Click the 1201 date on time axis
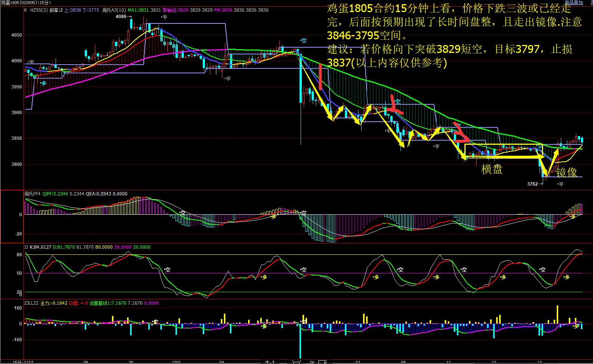The height and width of the screenshot is (364, 593). (x=177, y=362)
